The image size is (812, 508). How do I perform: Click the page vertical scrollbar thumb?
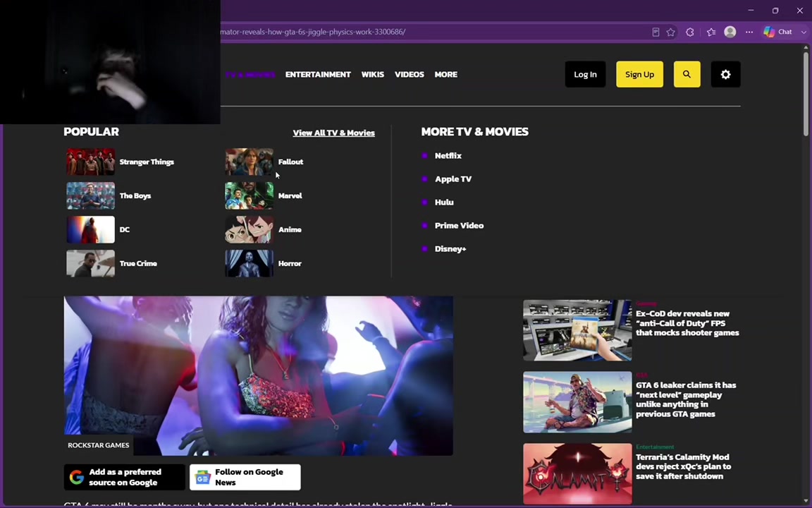pyautogui.click(x=806, y=93)
